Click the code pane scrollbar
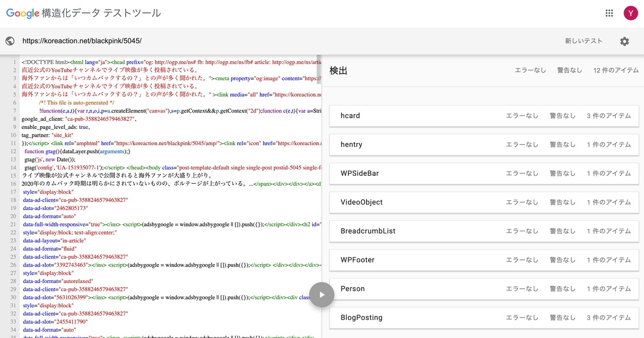644x338 pixels. coord(318,67)
